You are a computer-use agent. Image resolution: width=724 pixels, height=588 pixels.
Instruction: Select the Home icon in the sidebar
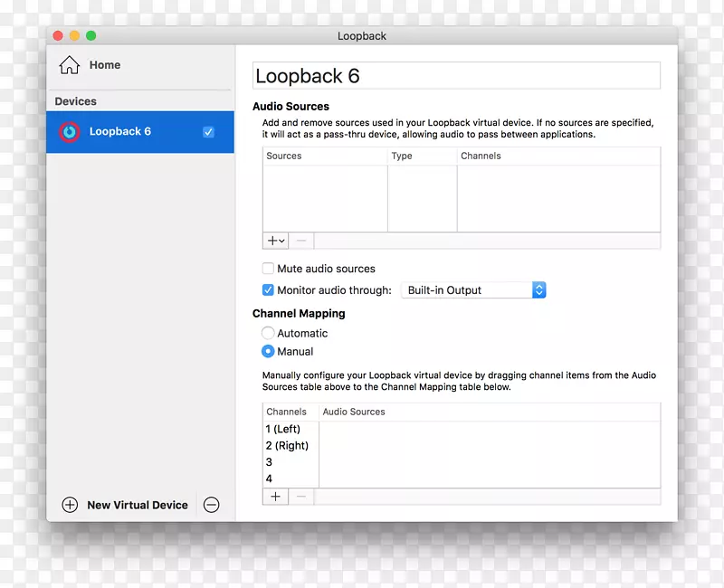coord(69,64)
